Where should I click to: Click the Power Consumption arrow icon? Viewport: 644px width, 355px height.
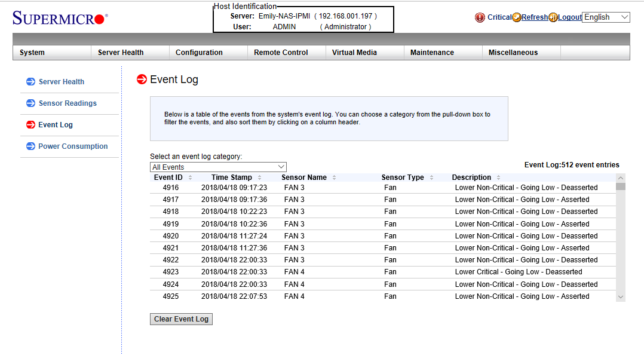click(x=31, y=146)
